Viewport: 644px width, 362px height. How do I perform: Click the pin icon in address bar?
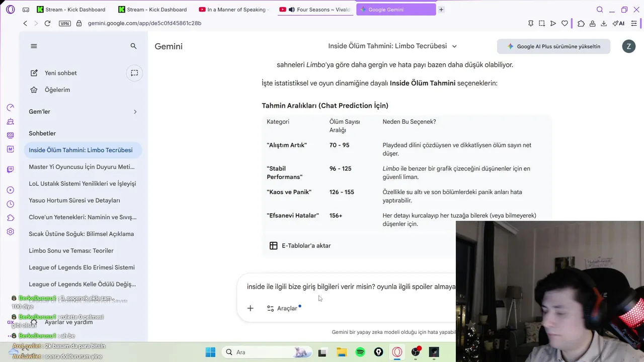[531, 23]
